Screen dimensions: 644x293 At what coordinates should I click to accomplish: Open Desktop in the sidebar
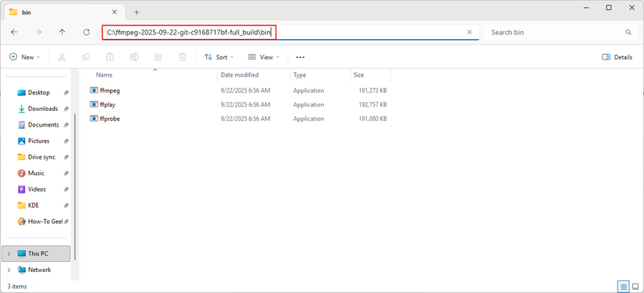coord(38,93)
